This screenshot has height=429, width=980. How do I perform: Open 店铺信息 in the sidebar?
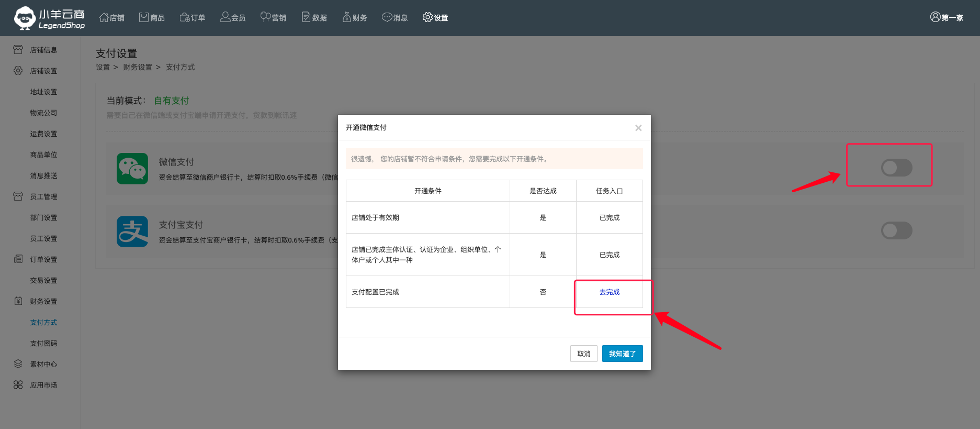(43, 50)
